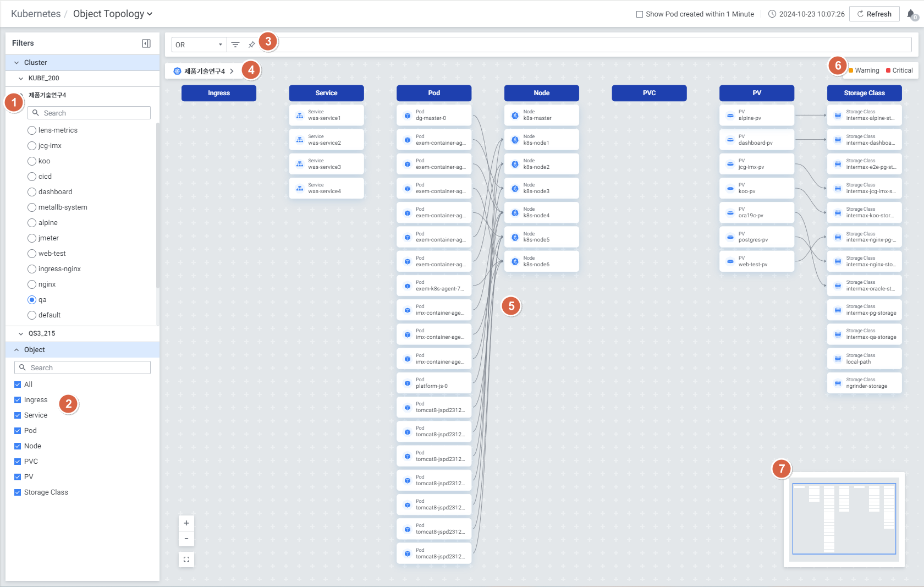Screen dimensions: 924x587
Task: Click the filter lines icon
Action: (235, 45)
